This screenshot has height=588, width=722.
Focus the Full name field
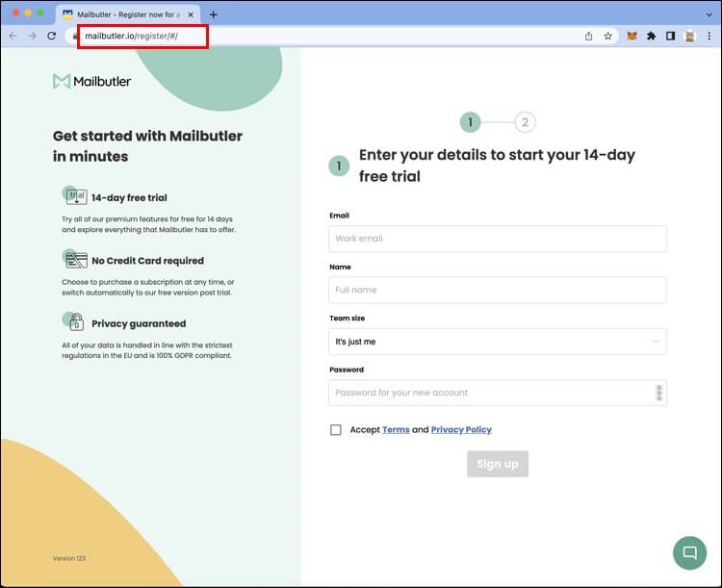pos(498,290)
